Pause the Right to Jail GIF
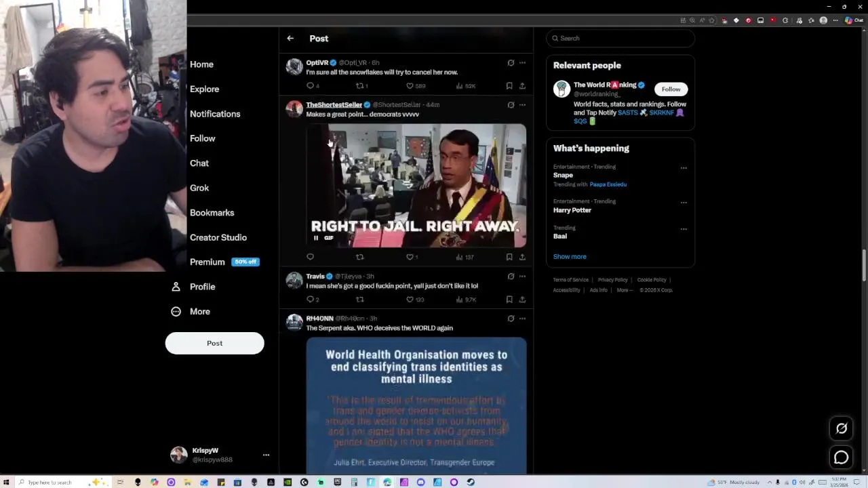 click(316, 238)
